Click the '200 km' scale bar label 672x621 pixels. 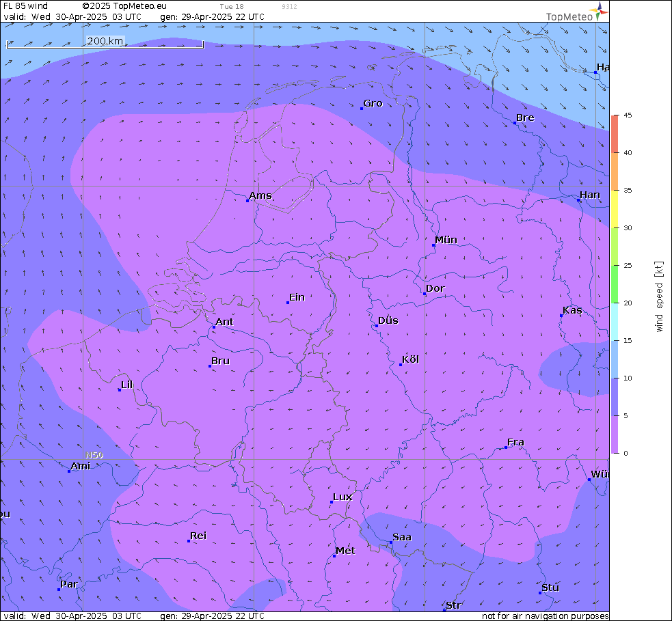[105, 41]
